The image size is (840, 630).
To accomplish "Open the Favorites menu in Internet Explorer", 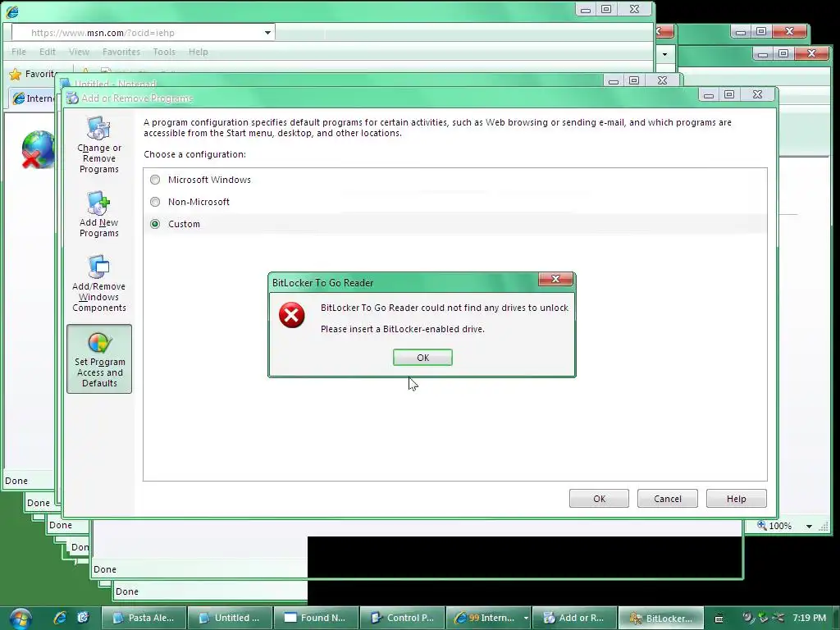I will [121, 52].
